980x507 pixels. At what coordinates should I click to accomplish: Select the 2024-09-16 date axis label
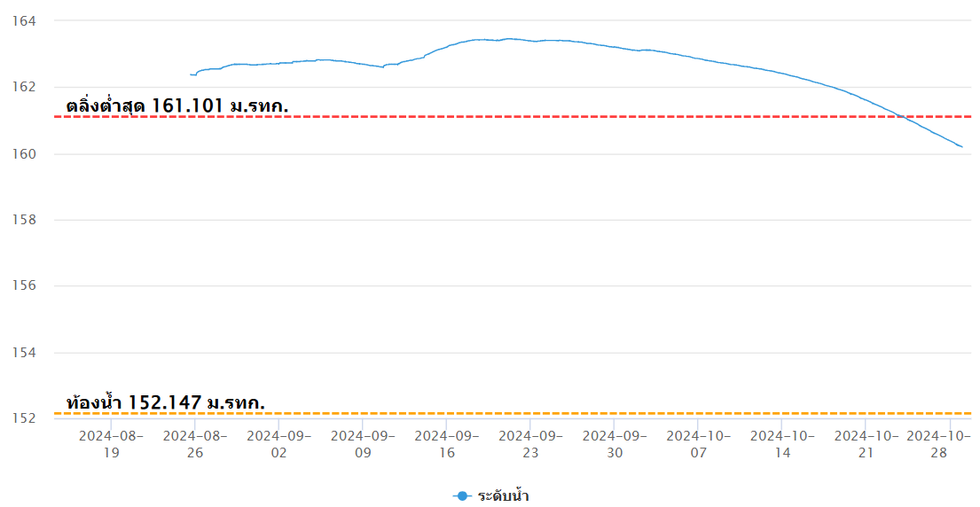click(x=447, y=445)
